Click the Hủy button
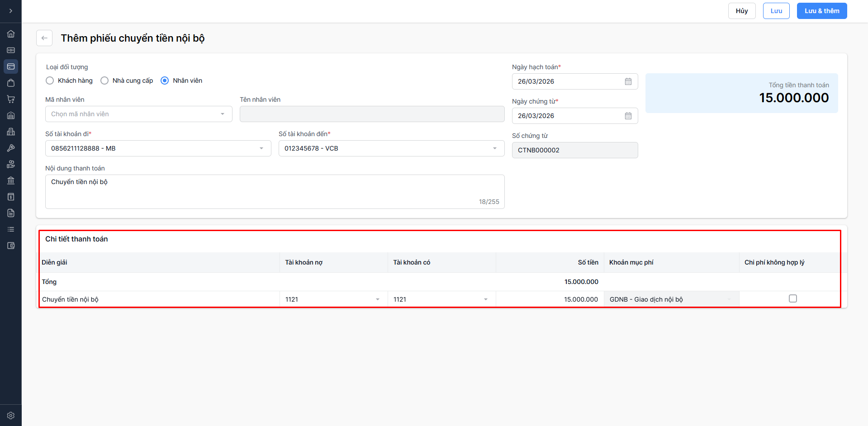Viewport: 868px width, 426px height. (x=741, y=11)
